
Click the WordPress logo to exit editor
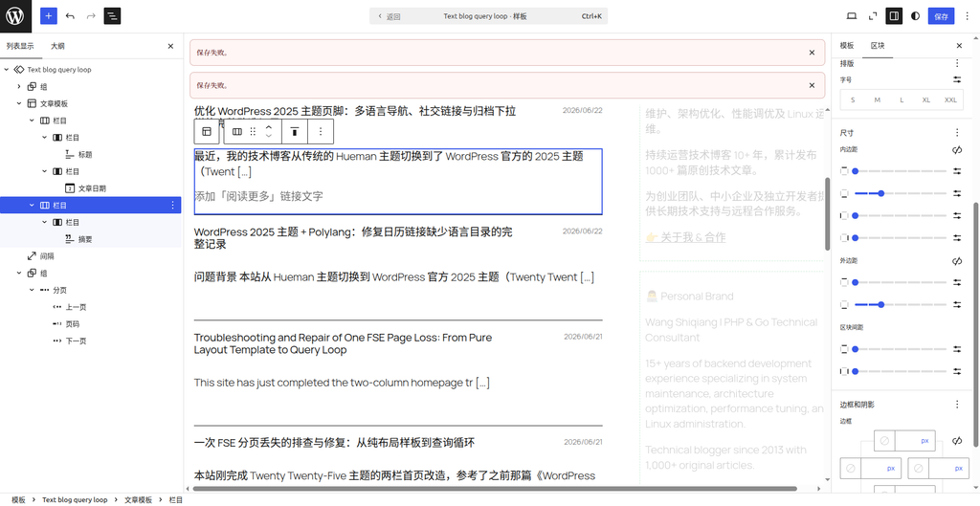point(15,16)
